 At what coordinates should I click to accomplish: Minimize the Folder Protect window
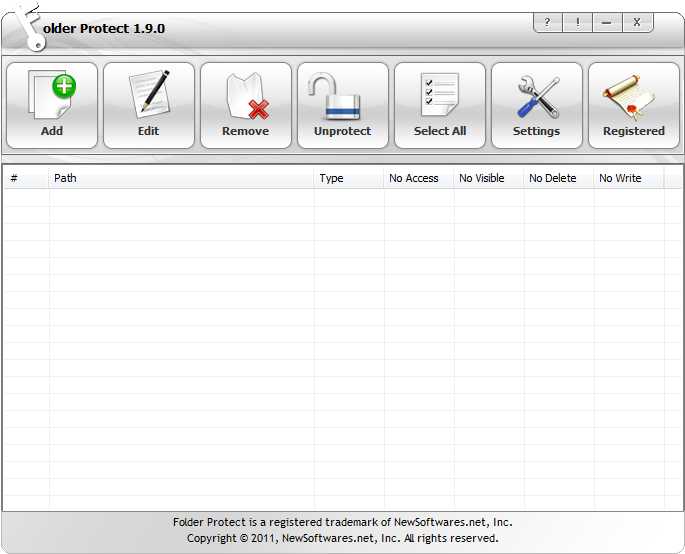pyautogui.click(x=607, y=22)
